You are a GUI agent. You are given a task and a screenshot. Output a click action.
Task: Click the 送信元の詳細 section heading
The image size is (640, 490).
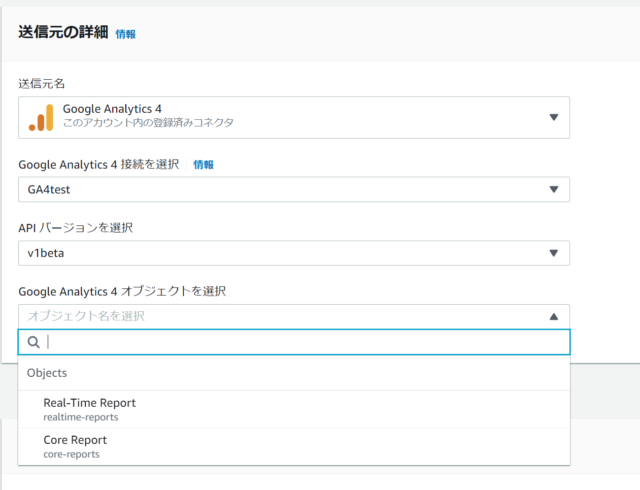click(x=63, y=32)
